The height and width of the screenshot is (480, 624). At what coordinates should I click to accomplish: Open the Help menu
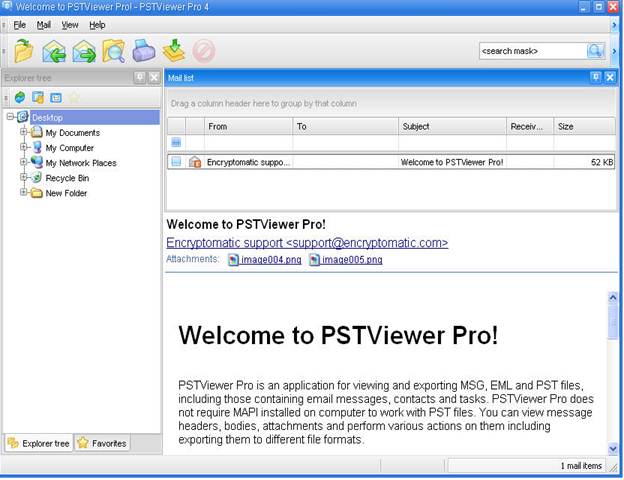tap(97, 25)
